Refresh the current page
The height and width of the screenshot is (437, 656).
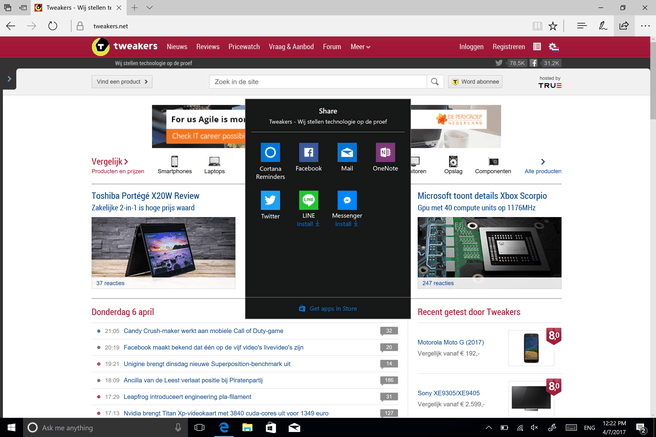[52, 26]
